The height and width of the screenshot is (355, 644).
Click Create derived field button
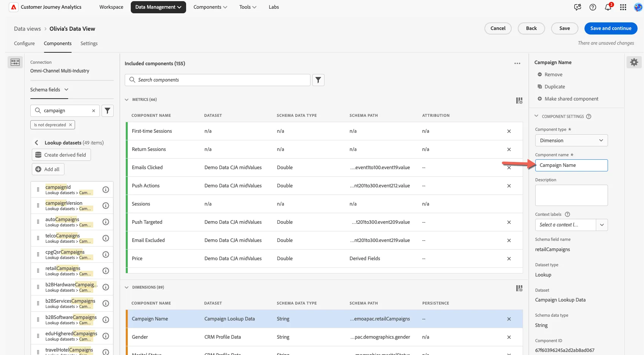[x=61, y=155]
